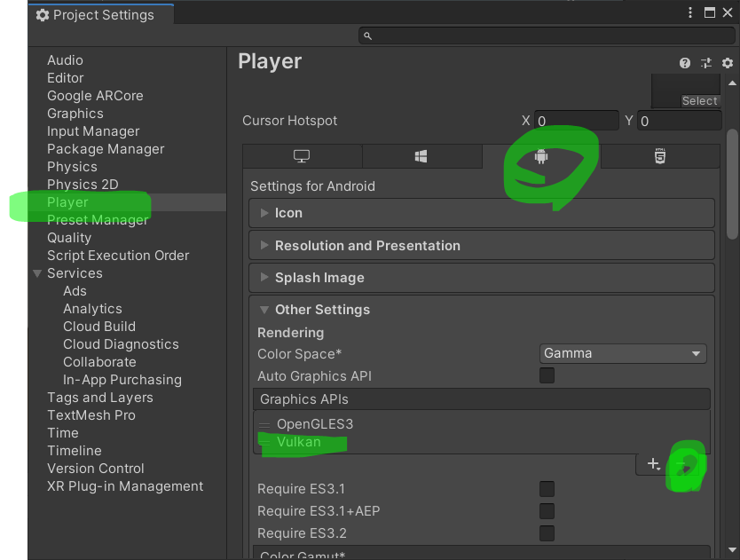Collapse the Services tree arrow

point(37,273)
